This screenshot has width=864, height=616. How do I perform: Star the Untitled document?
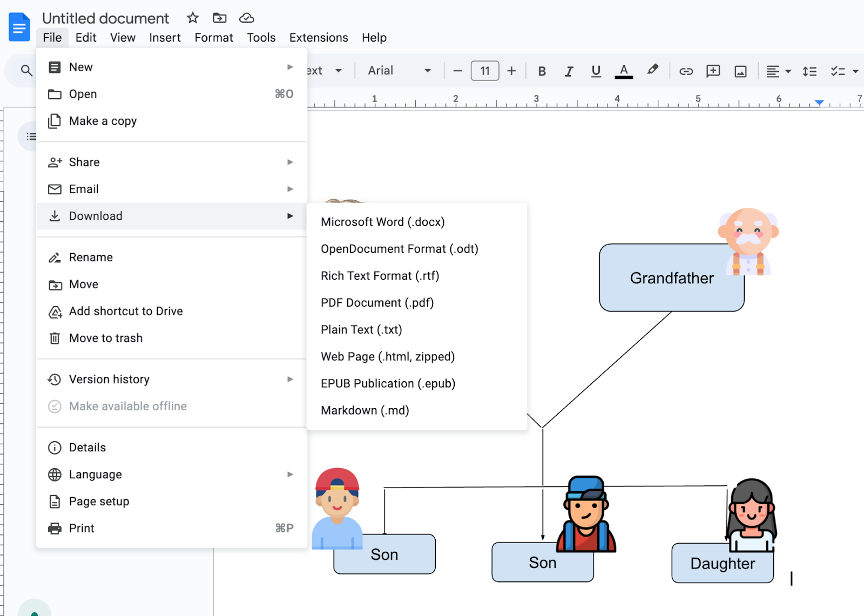192,18
